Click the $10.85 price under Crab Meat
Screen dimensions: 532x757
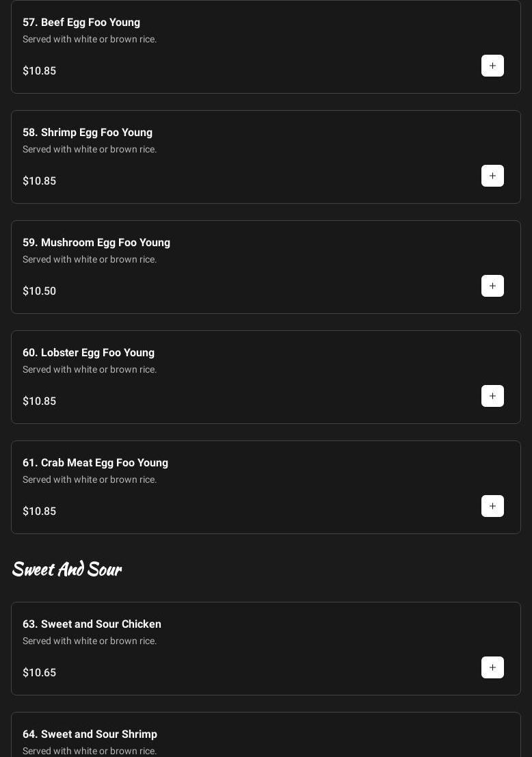(x=40, y=512)
